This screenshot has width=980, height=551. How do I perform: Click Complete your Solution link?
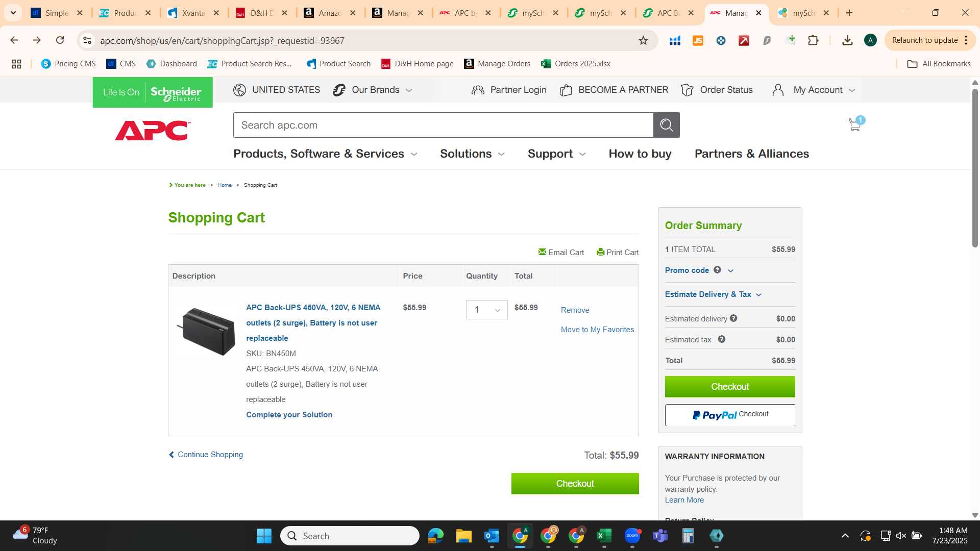289,415
